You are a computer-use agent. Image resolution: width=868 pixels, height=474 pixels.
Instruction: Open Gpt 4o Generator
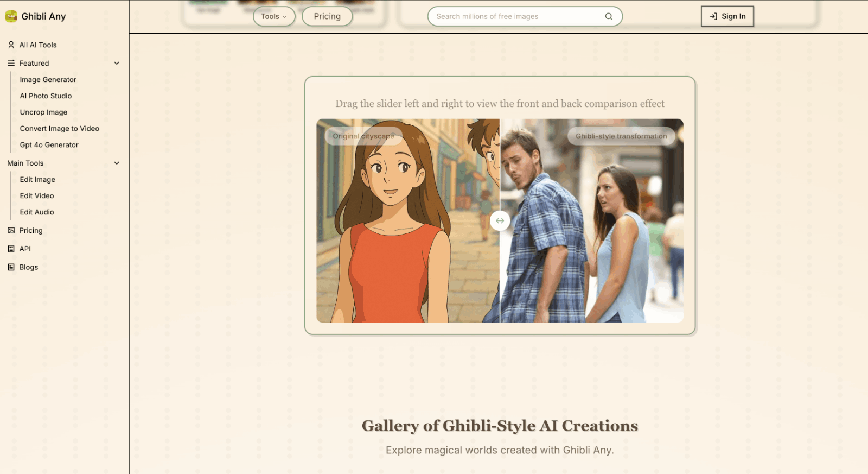[x=49, y=145]
